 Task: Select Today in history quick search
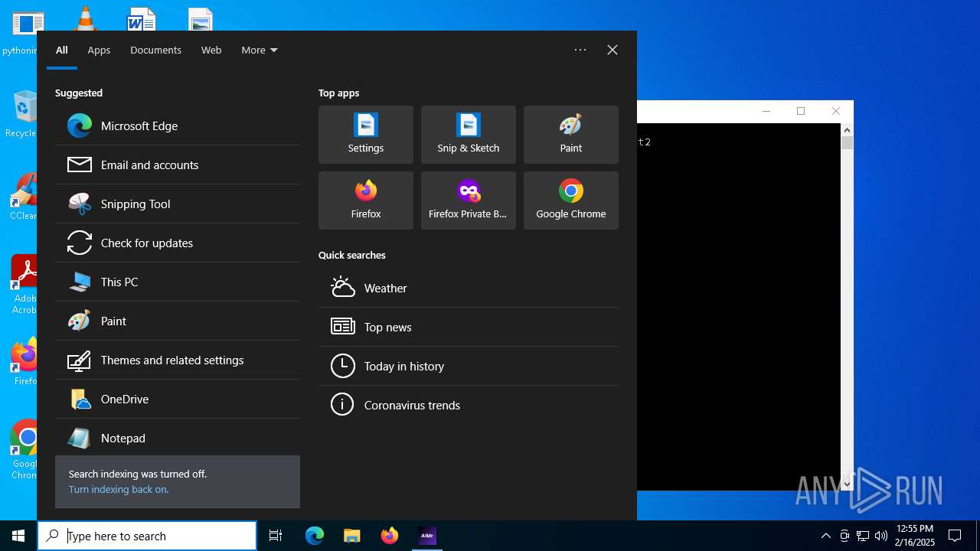click(x=469, y=366)
